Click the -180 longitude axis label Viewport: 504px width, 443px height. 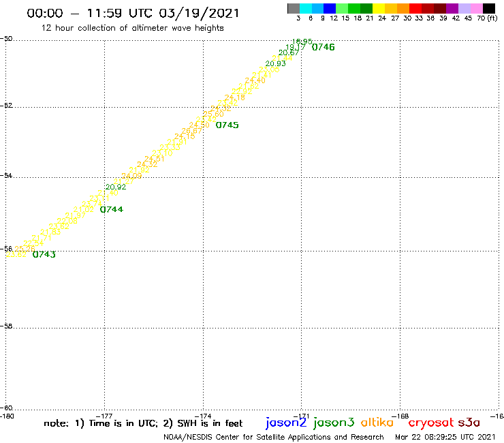7,416
